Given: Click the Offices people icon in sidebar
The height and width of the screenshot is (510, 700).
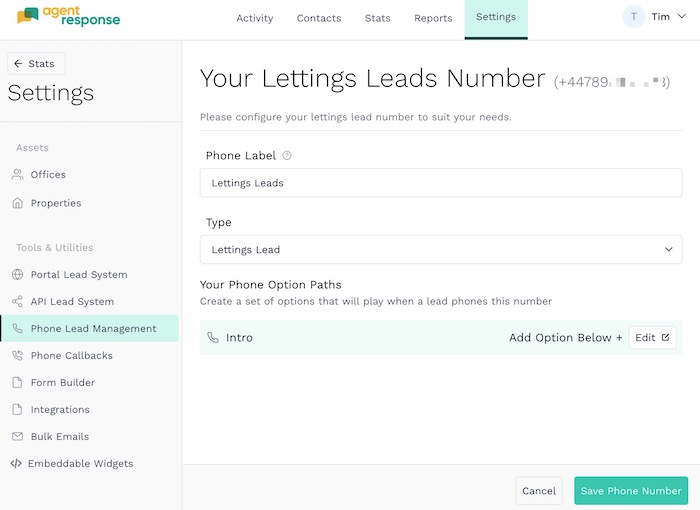Looking at the screenshot, I should point(17,175).
